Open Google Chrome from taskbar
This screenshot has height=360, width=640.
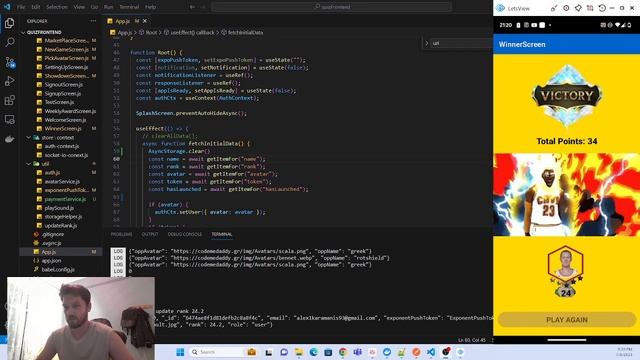click(x=343, y=352)
